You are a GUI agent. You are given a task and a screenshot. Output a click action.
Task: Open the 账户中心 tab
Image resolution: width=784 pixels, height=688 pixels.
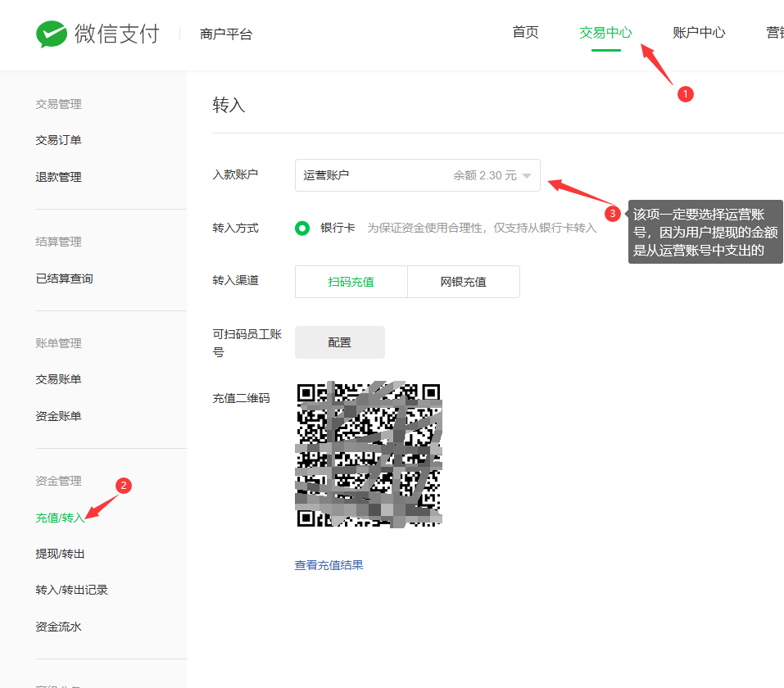(699, 33)
